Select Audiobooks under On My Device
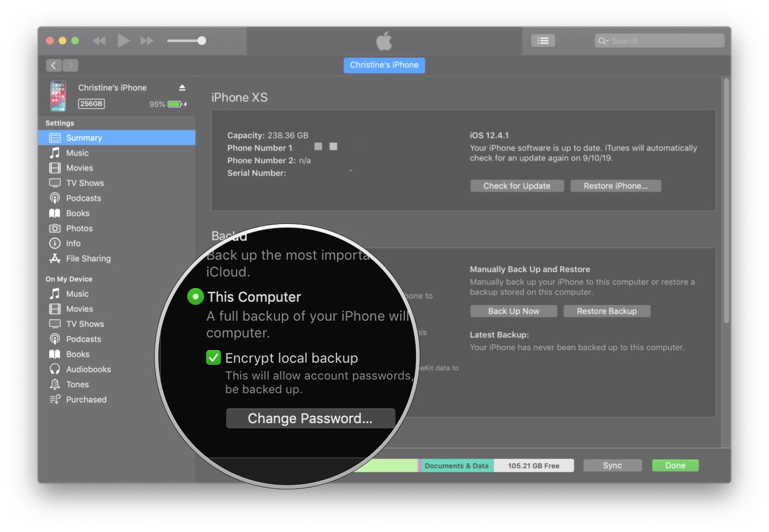769x532 pixels. pos(88,370)
